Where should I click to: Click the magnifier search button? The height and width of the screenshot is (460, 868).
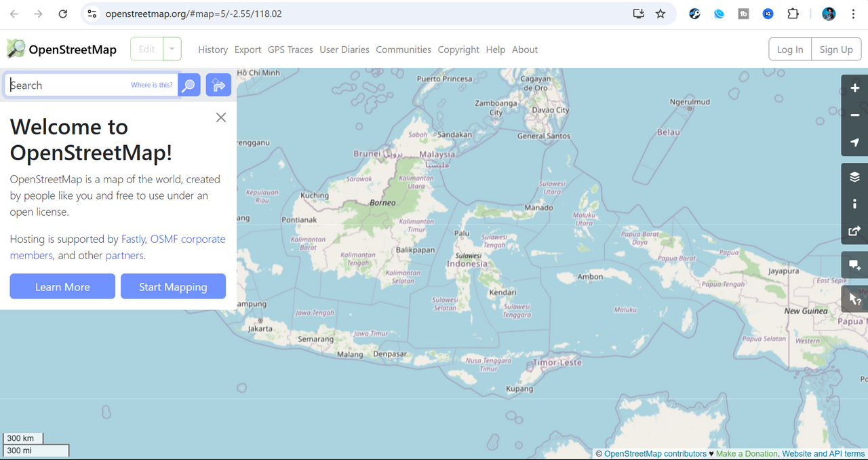[189, 85]
